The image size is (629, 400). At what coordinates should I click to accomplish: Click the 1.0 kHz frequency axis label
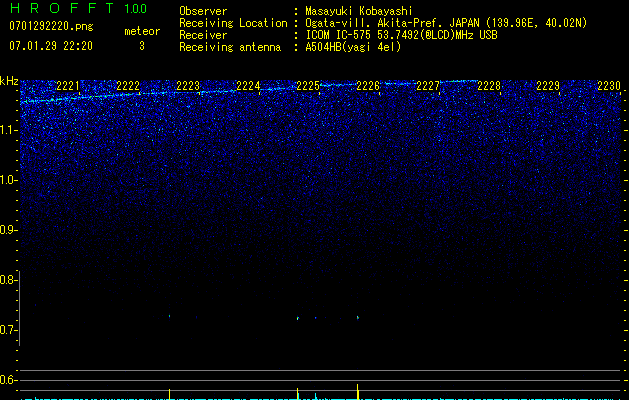(9, 180)
